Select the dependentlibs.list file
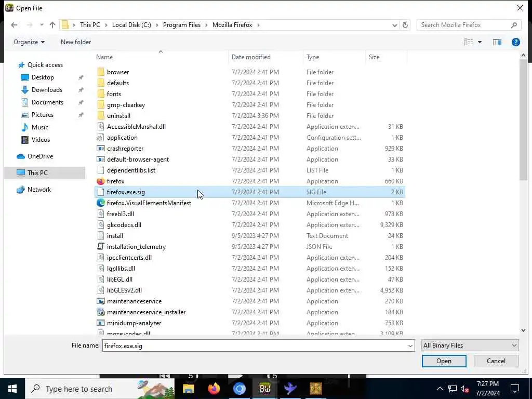The width and height of the screenshot is (532, 399). pos(250,170)
